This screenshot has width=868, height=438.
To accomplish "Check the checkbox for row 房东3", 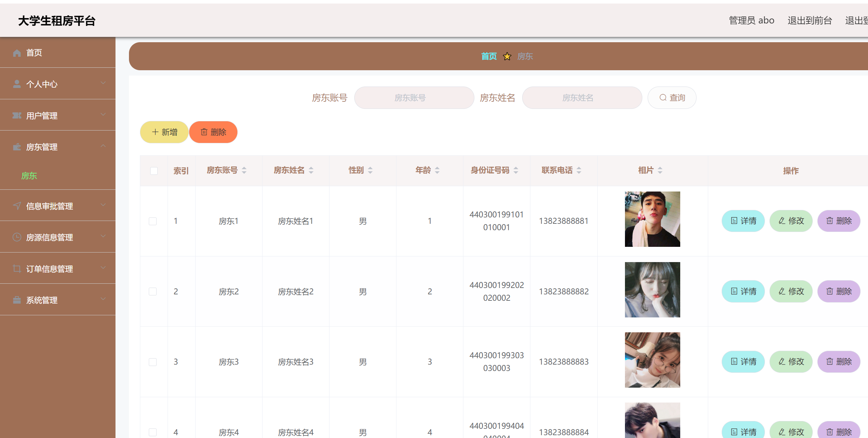I will [153, 362].
